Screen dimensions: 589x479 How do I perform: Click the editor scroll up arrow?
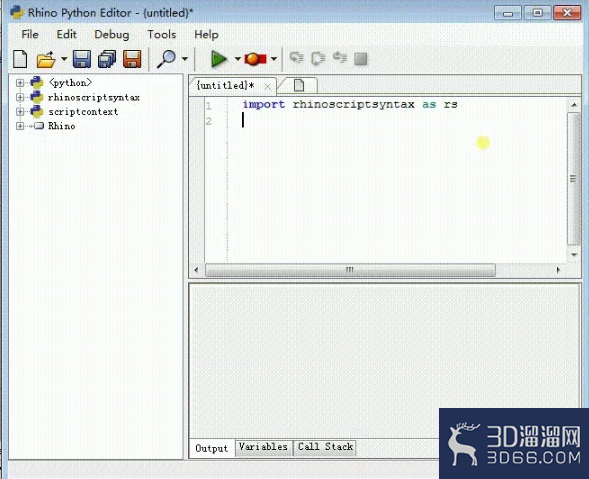click(x=574, y=105)
